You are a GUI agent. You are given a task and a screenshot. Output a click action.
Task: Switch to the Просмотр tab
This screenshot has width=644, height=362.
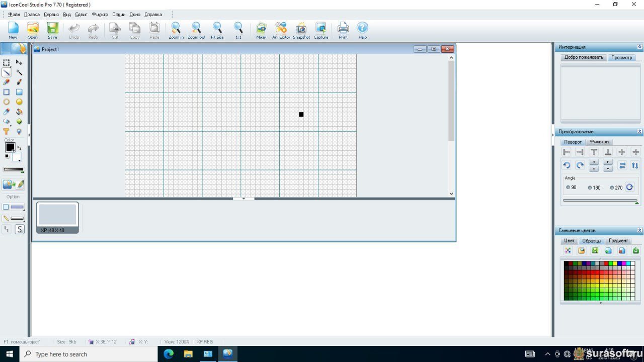click(x=622, y=57)
